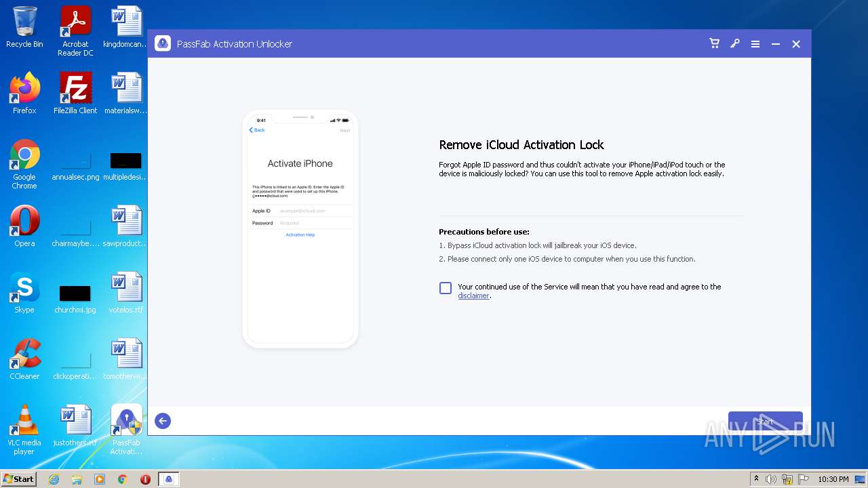Screen dimensions: 868x488
Task: Open the hamburger menu in PassFab
Action: [x=755, y=44]
